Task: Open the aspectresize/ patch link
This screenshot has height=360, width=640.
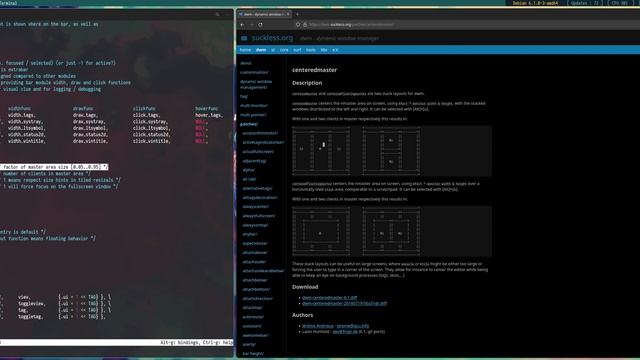Action: 255,243
